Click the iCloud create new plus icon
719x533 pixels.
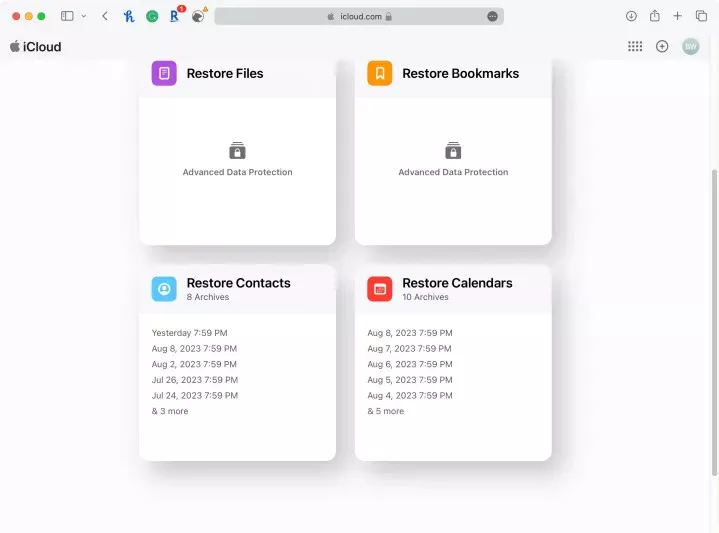click(x=662, y=46)
